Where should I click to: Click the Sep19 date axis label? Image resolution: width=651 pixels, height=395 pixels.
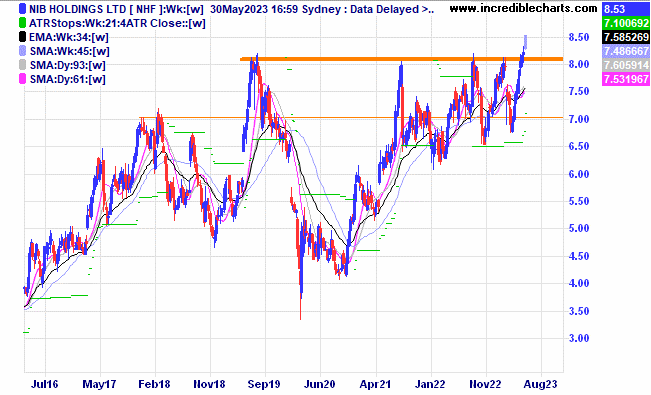click(264, 384)
